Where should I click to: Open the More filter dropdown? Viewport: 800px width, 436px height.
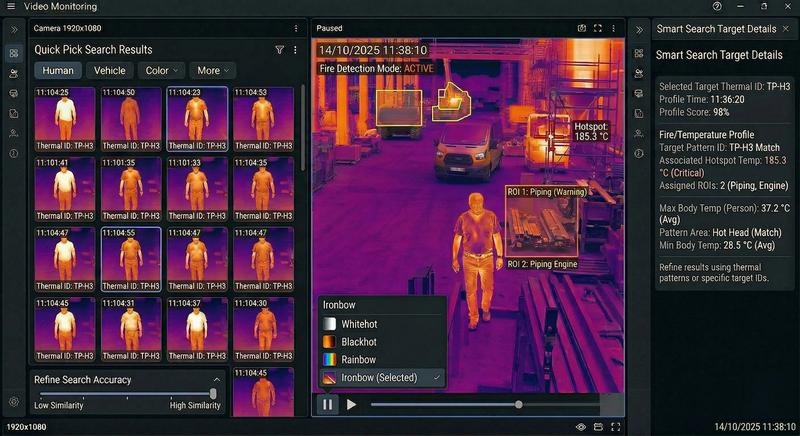point(213,70)
